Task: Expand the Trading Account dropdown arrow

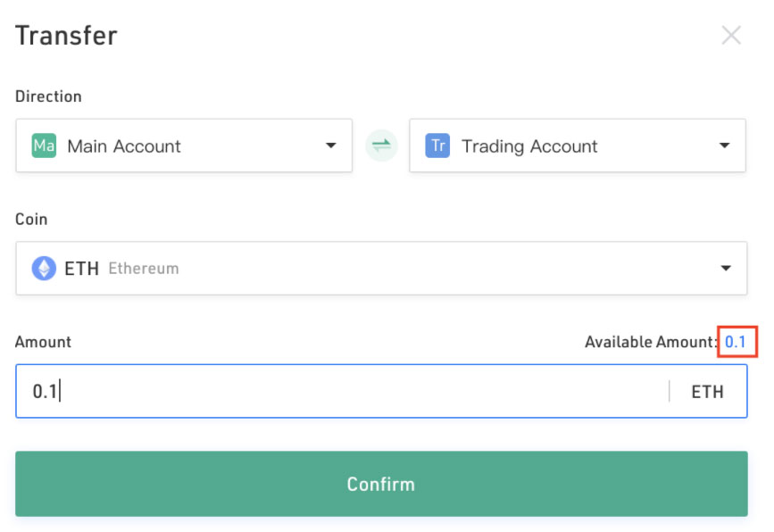Action: 724,145
